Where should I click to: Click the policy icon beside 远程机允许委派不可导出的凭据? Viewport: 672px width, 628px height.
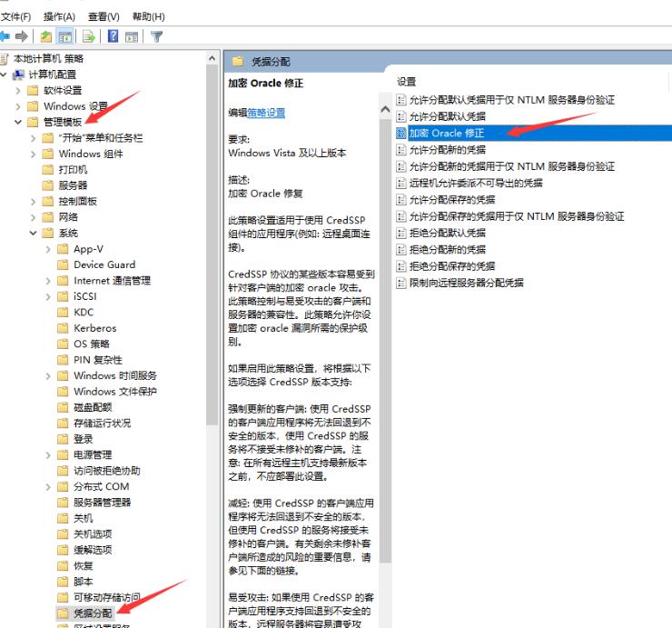point(400,184)
